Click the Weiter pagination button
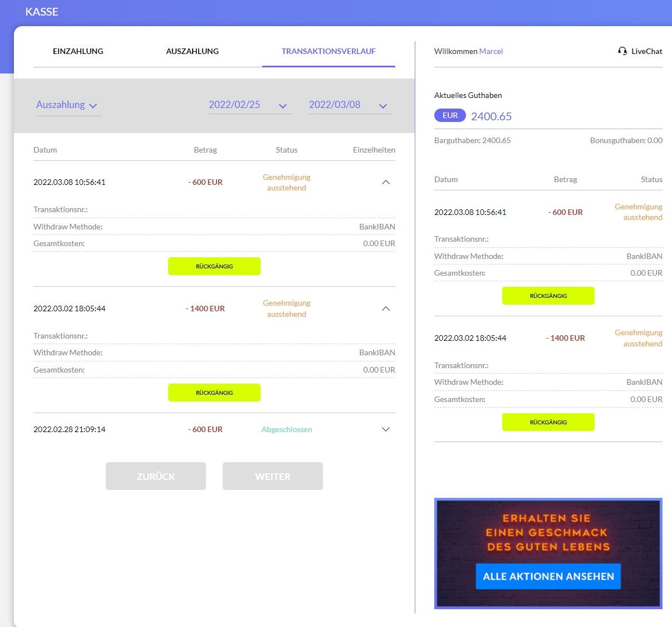 coord(273,476)
